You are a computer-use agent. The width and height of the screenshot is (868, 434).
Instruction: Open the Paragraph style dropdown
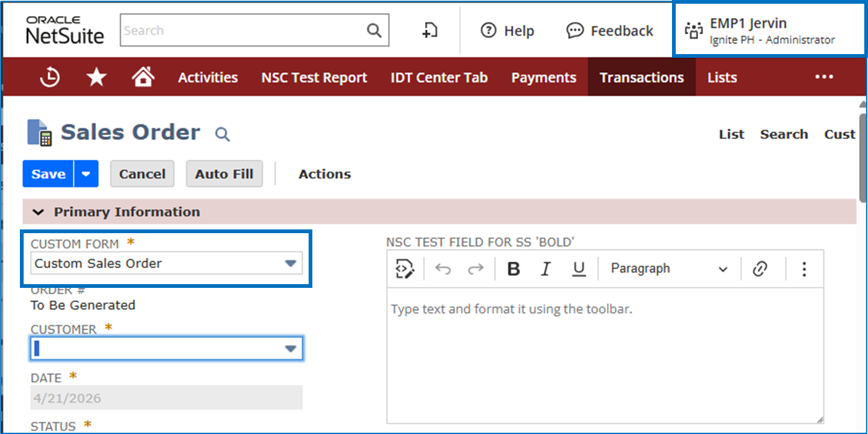pos(669,269)
